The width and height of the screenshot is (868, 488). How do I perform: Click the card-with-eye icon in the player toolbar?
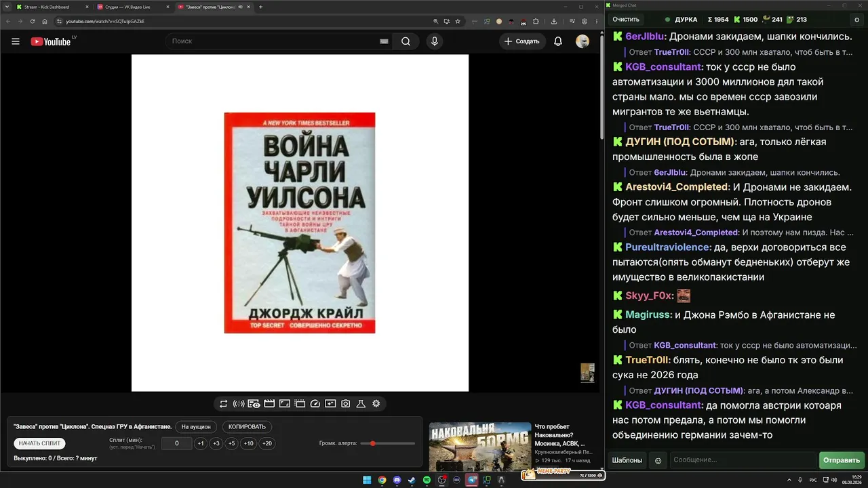point(254,404)
